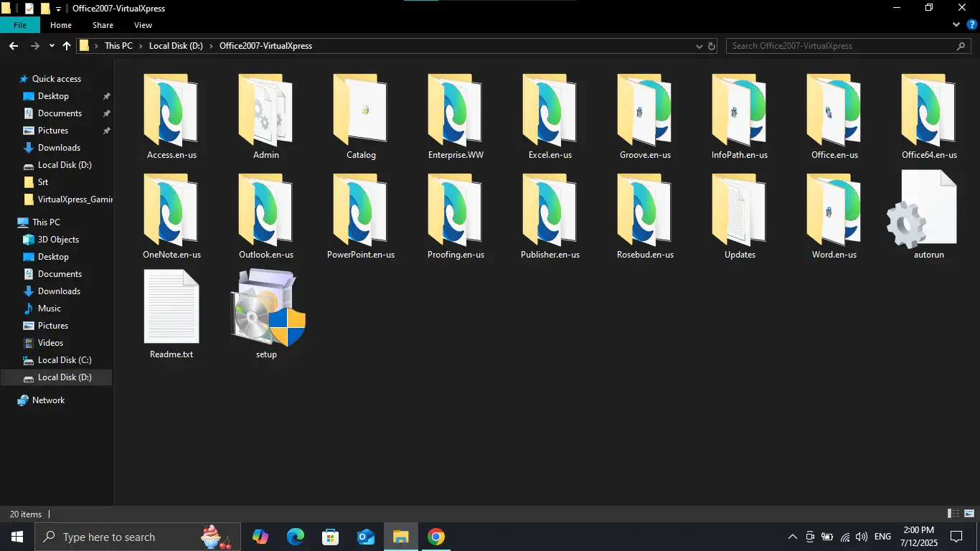Click This PC in the address bar
Image resolution: width=980 pixels, height=551 pixels.
coord(118,46)
